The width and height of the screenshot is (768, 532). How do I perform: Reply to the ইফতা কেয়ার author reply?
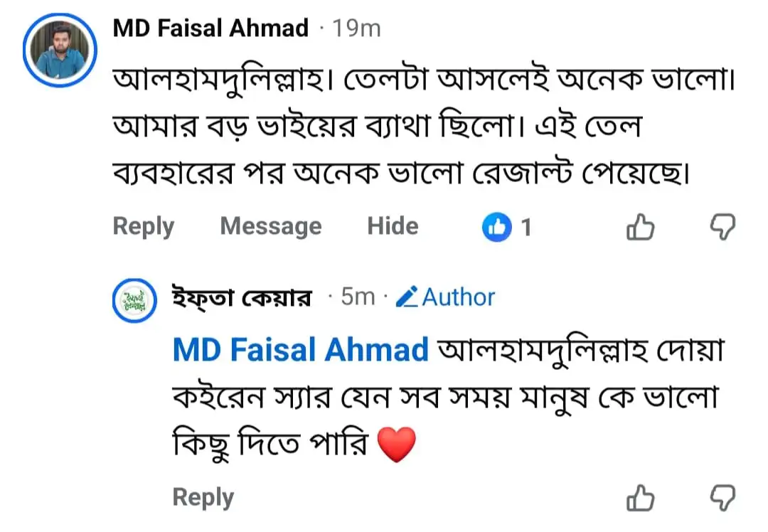pyautogui.click(x=203, y=498)
